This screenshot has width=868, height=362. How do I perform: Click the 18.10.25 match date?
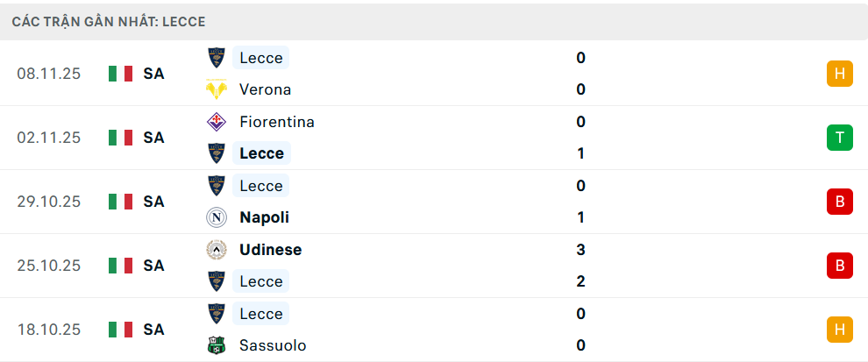pyautogui.click(x=48, y=330)
